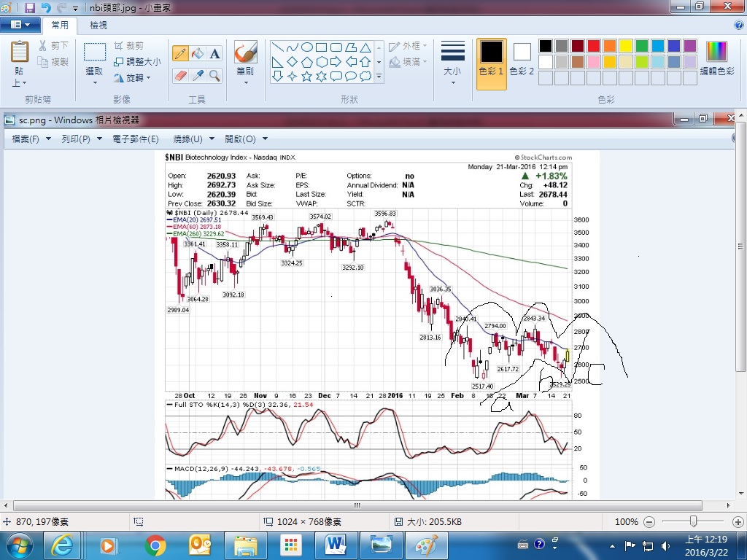The height and width of the screenshot is (560, 747).
Task: Click the Paste clipboard icon
Action: (20, 52)
